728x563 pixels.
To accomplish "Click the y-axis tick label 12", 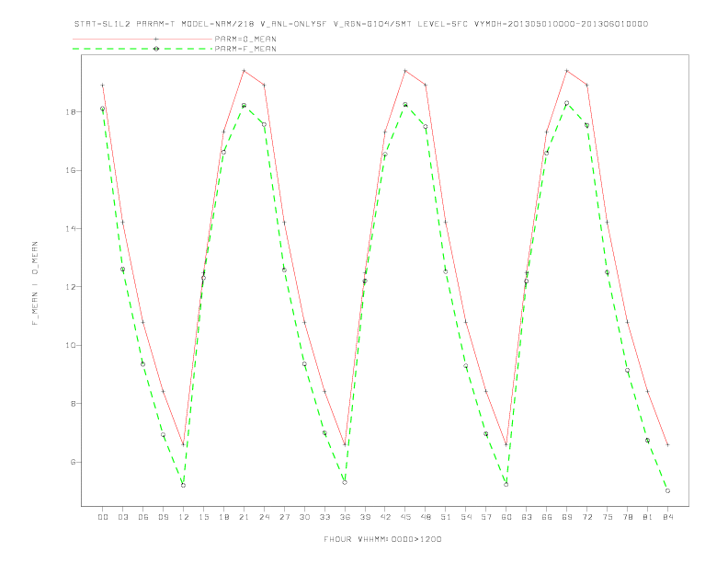I will point(71,287).
